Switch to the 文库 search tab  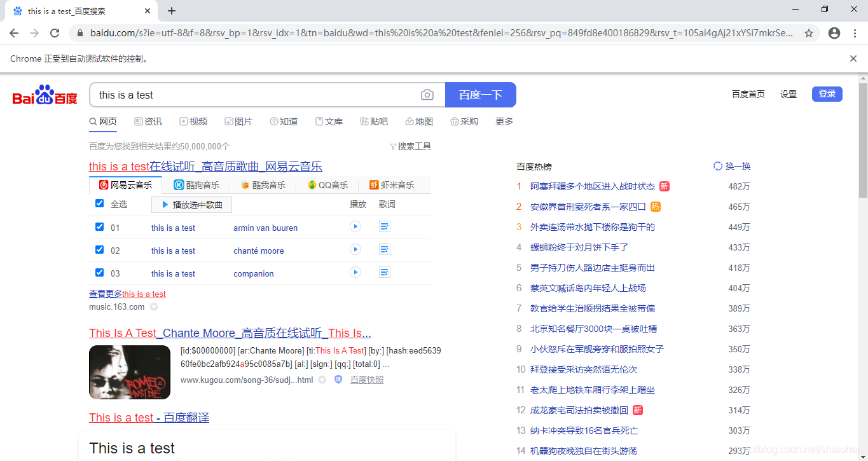[x=329, y=121]
